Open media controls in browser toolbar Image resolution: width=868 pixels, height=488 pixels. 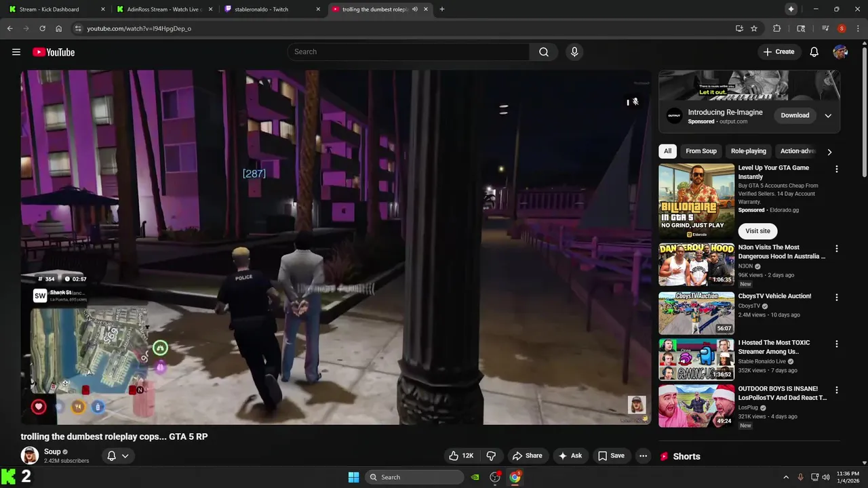(x=825, y=28)
